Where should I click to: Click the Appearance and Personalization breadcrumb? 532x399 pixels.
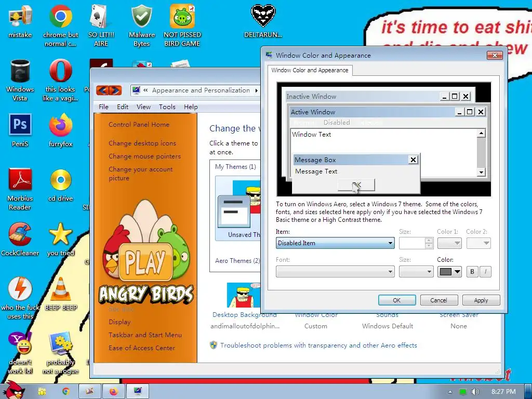[201, 90]
